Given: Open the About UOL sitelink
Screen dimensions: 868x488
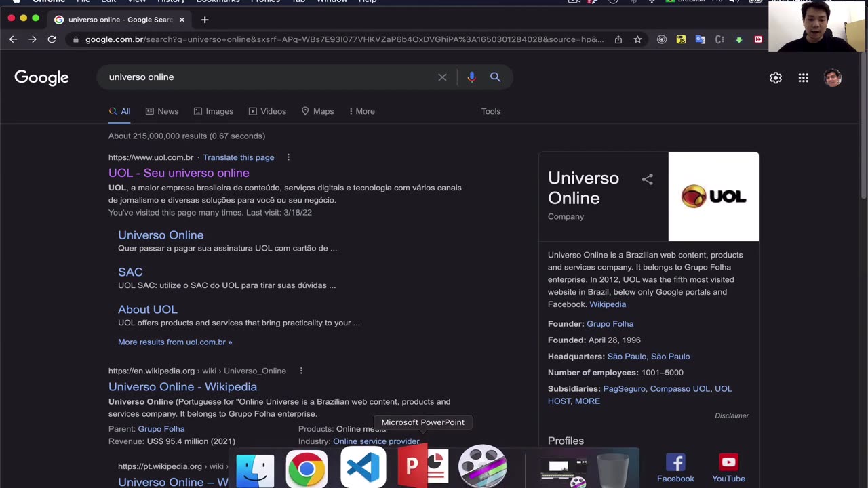Looking at the screenshot, I should (x=147, y=310).
